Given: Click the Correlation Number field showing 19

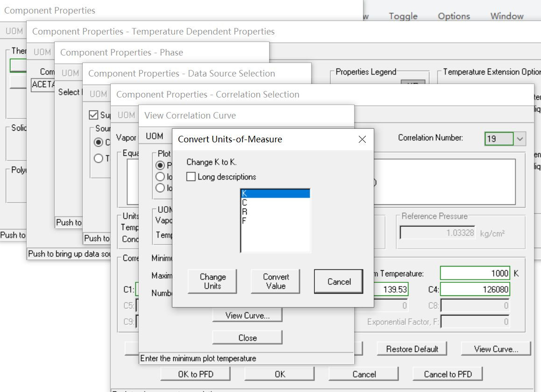Looking at the screenshot, I should 499,139.
